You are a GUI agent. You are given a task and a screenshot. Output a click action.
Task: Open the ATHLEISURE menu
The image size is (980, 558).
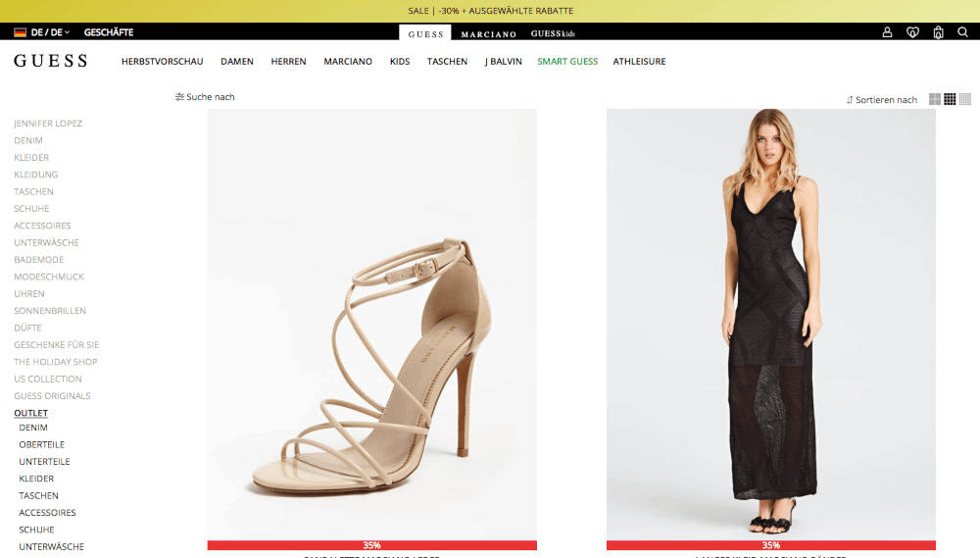pyautogui.click(x=639, y=62)
